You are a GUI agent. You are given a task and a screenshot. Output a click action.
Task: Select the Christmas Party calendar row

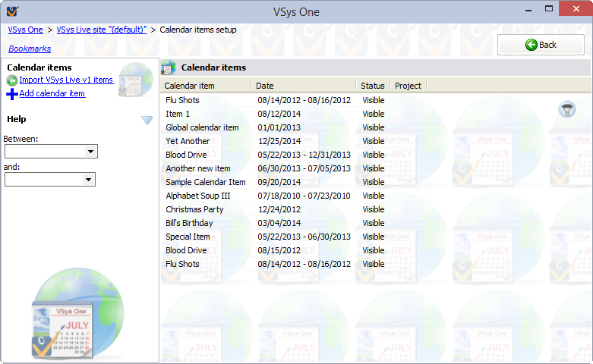(194, 209)
